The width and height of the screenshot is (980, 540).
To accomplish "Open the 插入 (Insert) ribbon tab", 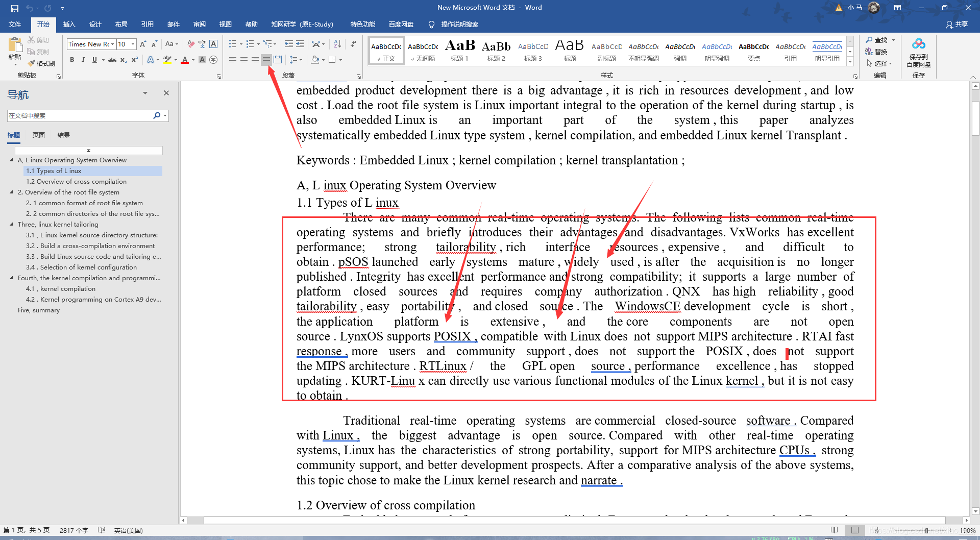I will tap(69, 24).
